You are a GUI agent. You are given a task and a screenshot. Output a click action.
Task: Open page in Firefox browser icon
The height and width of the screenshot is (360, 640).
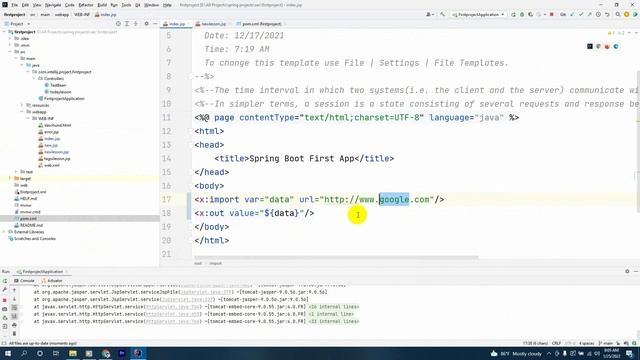click(x=607, y=46)
